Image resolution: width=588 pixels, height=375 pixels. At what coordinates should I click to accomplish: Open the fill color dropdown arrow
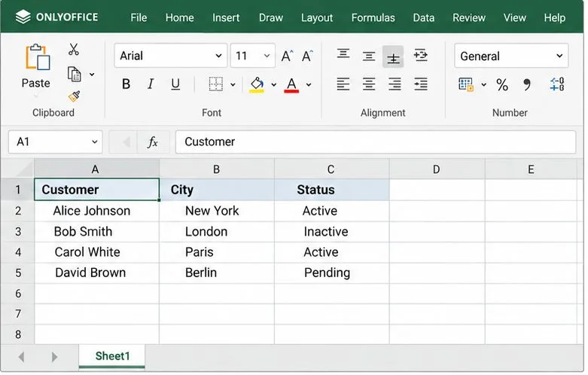[x=274, y=85]
